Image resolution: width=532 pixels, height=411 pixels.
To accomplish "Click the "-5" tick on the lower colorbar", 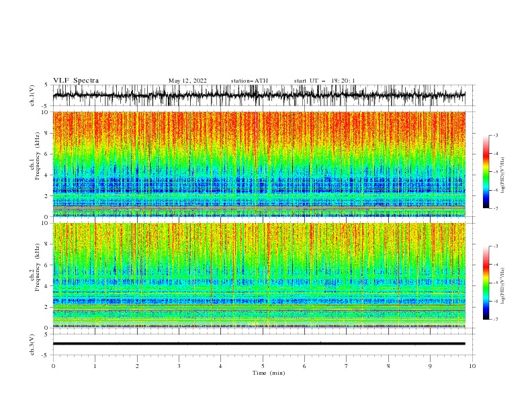I will tap(495, 283).
